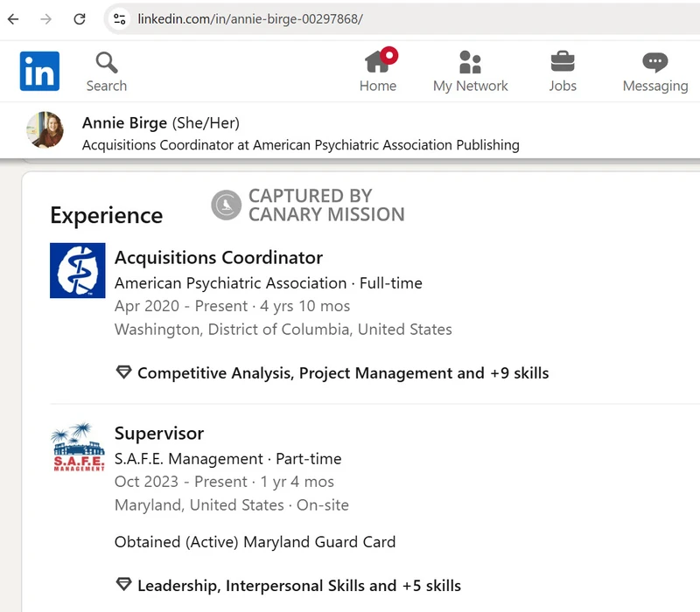Click Obtained (Active) Maryland Guard Card text
The width and height of the screenshot is (700, 612).
255,542
